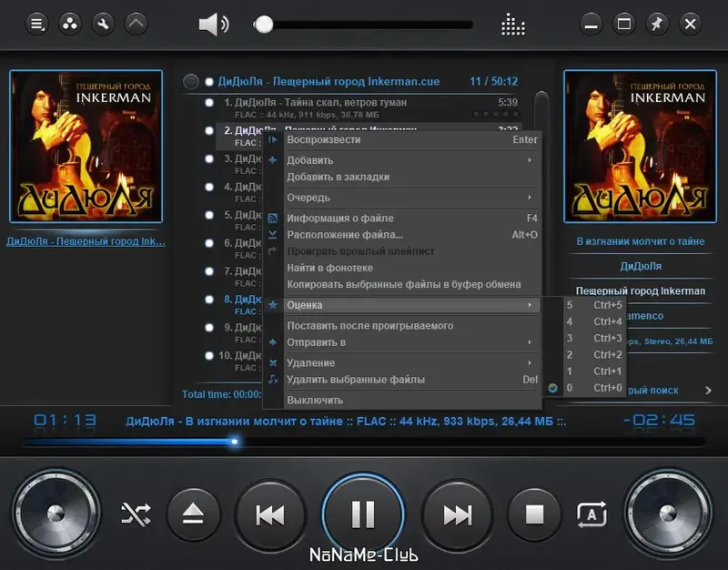Toggle the repeat A mode
This screenshot has height=570, width=728.
click(591, 514)
